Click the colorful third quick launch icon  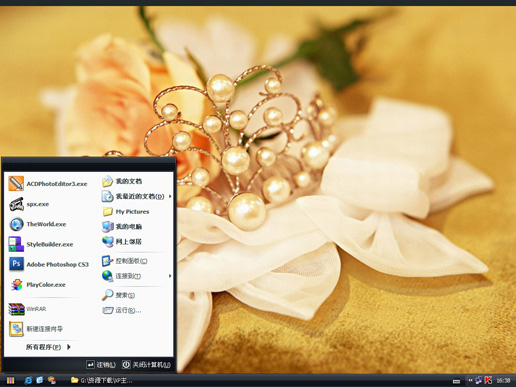(x=51, y=380)
